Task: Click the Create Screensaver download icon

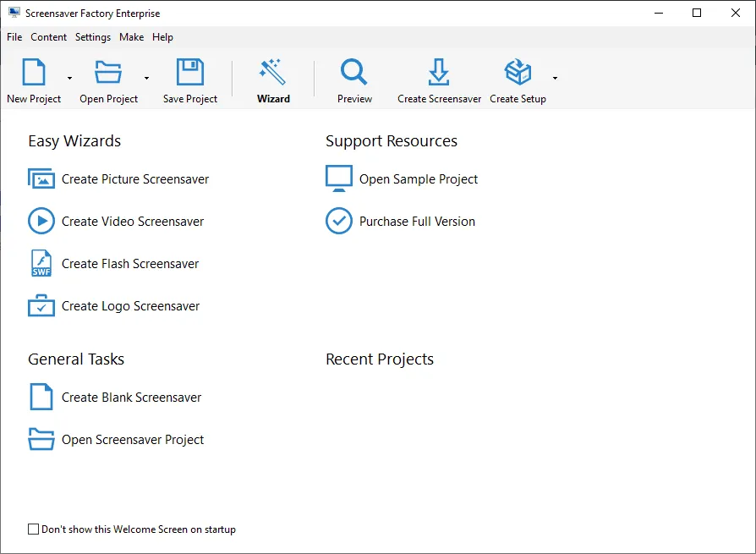Action: point(439,73)
